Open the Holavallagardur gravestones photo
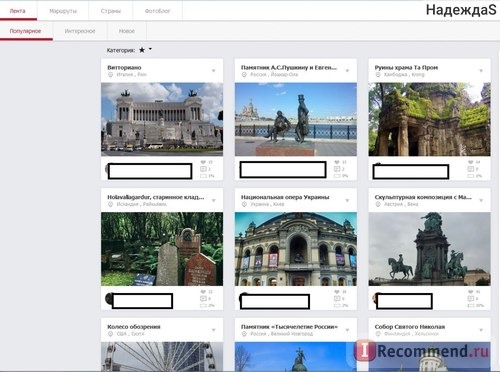Screen dimensions: 500x372 (162, 249)
